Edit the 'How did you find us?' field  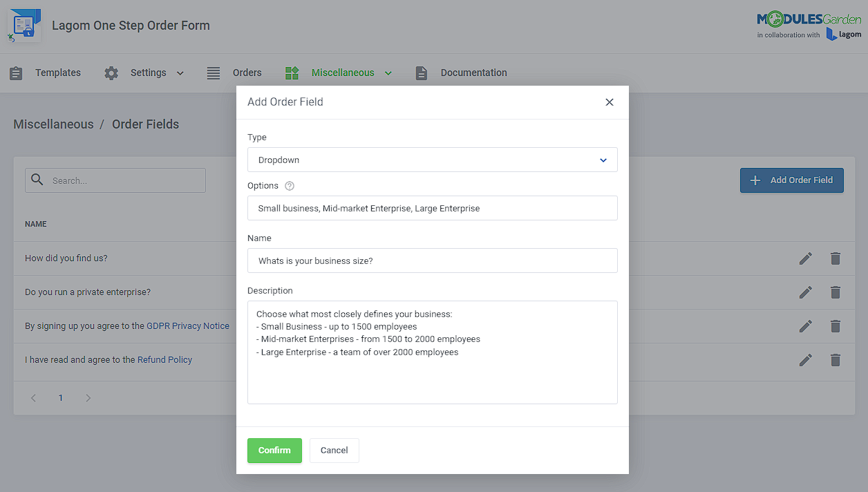click(x=805, y=258)
